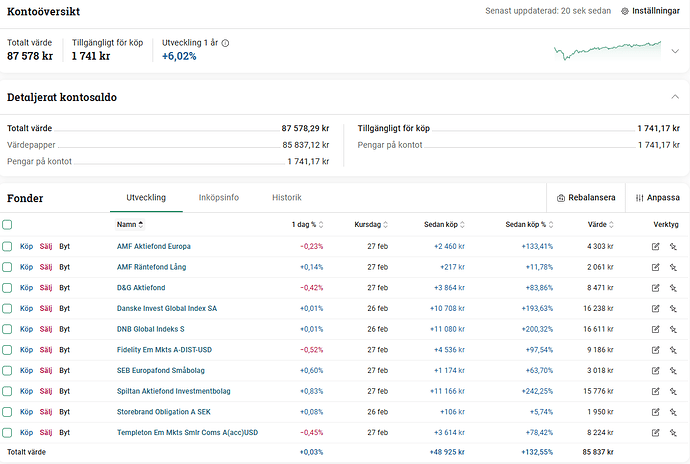The image size is (690, 464).
Task: Open the Fidelity Em Mkts A-DIST-USD fund link
Action: point(164,350)
